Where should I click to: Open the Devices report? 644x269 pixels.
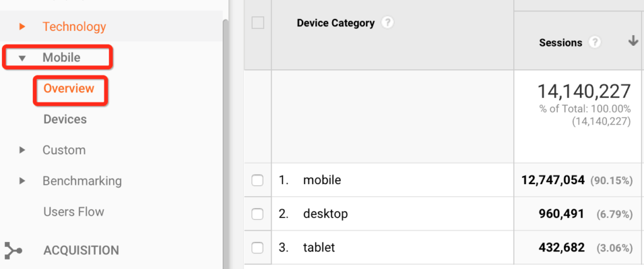click(x=65, y=119)
